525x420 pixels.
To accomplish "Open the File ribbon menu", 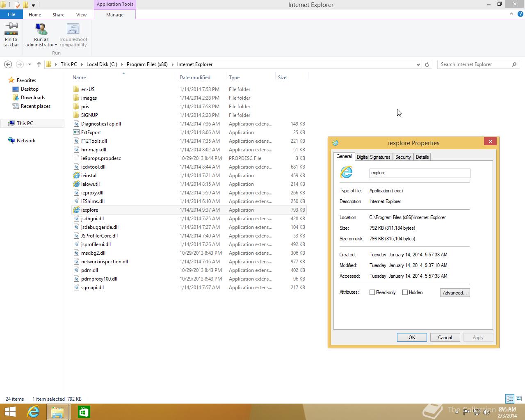I will click(11, 14).
